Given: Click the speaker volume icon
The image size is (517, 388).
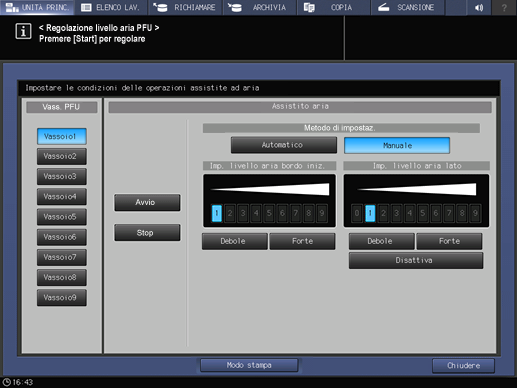Looking at the screenshot, I should 479,7.
